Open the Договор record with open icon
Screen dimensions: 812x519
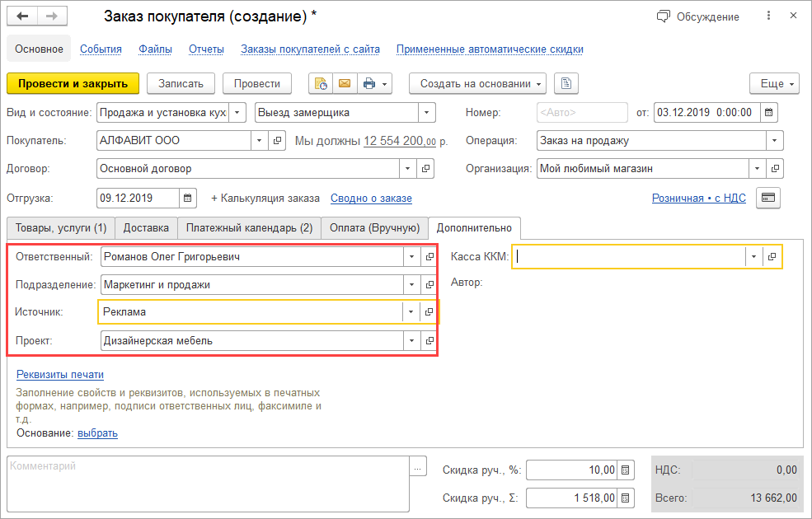pyautogui.click(x=425, y=168)
